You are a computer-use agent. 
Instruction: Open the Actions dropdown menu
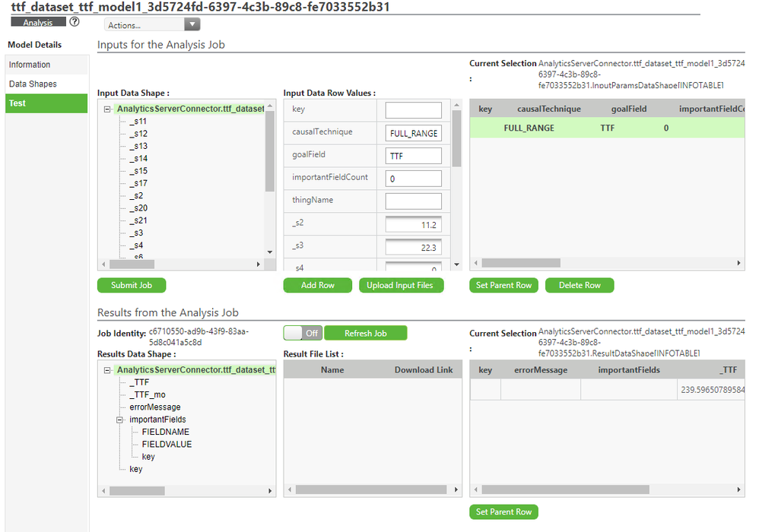(x=152, y=25)
